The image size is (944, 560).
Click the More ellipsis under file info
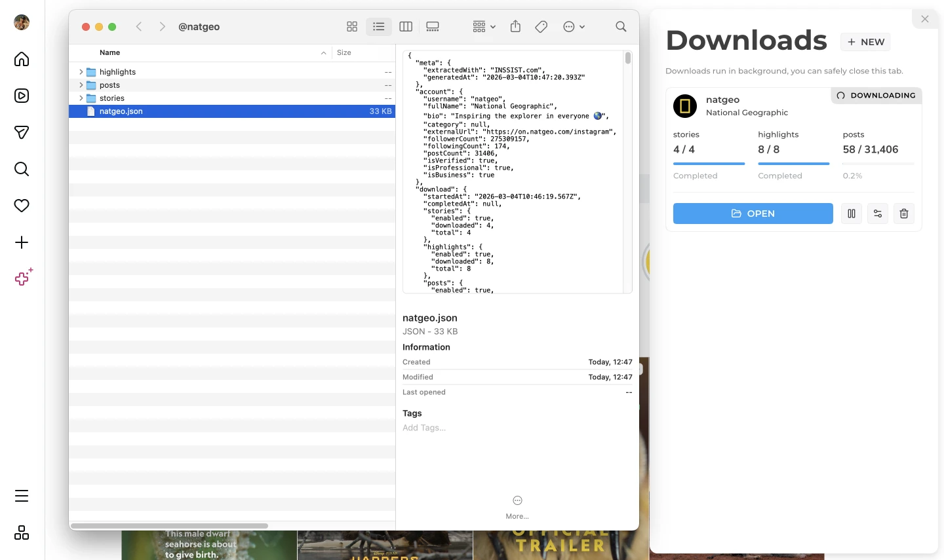coord(517,500)
